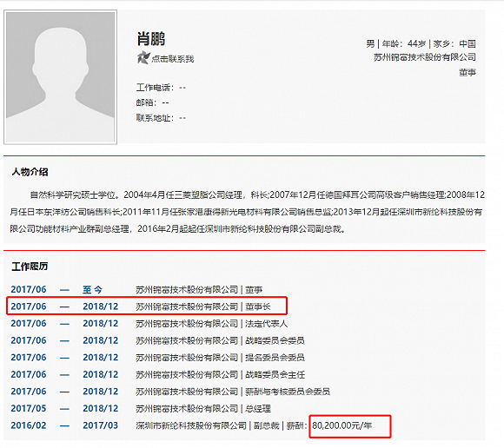Click the 提名委员会委员 role entry
This screenshot has width=504, height=448.
(x=275, y=358)
